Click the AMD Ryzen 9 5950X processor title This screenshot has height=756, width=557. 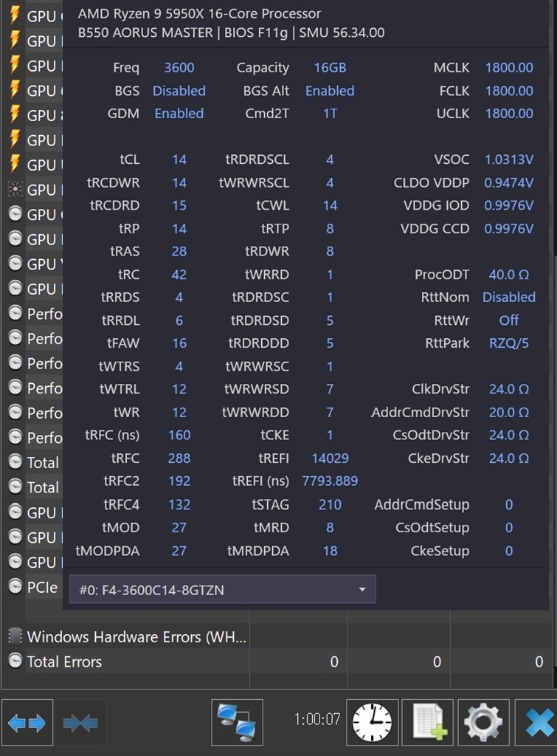tap(199, 13)
